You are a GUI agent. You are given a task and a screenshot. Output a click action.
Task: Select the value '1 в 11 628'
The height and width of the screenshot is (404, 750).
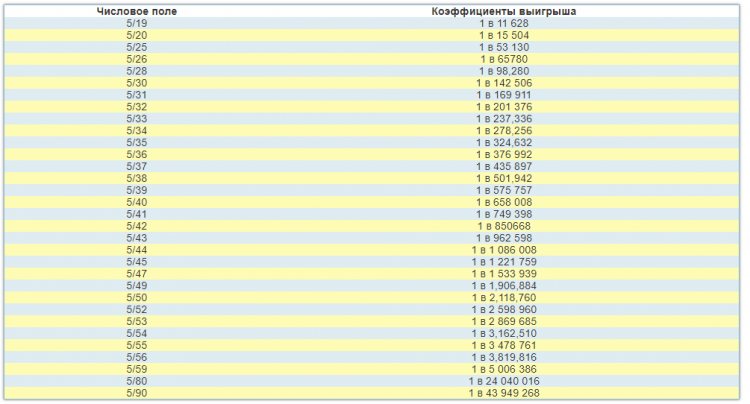pyautogui.click(x=504, y=23)
